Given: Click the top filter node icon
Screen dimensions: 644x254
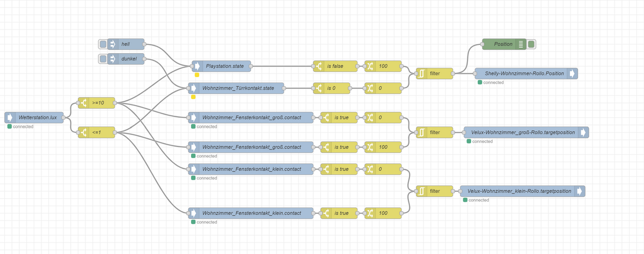Looking at the screenshot, I should click(x=422, y=73).
